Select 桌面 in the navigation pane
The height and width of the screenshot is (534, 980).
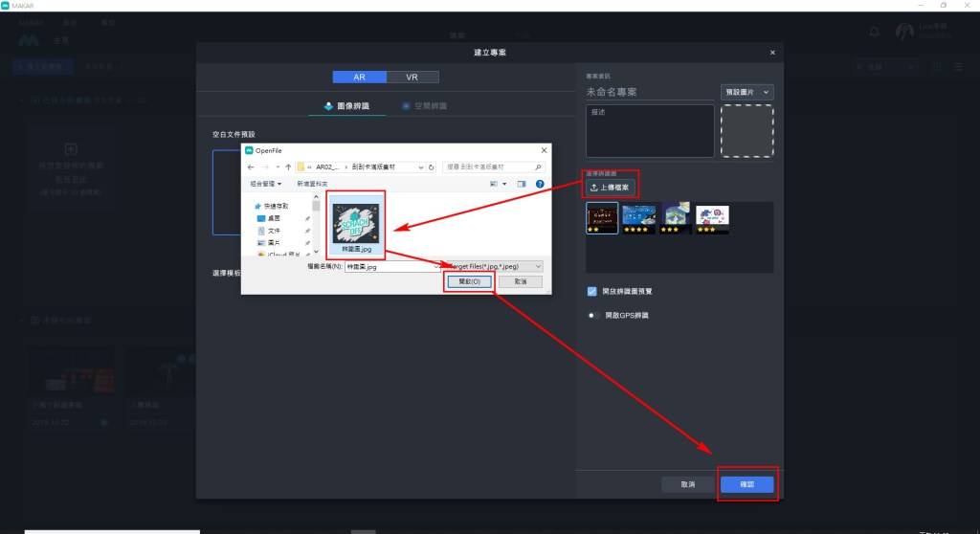tap(273, 218)
